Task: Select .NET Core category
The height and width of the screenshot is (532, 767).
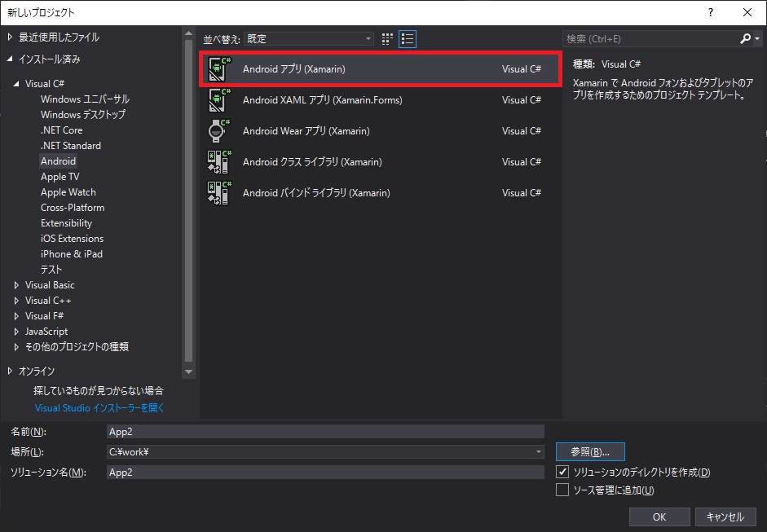Action: click(62, 130)
